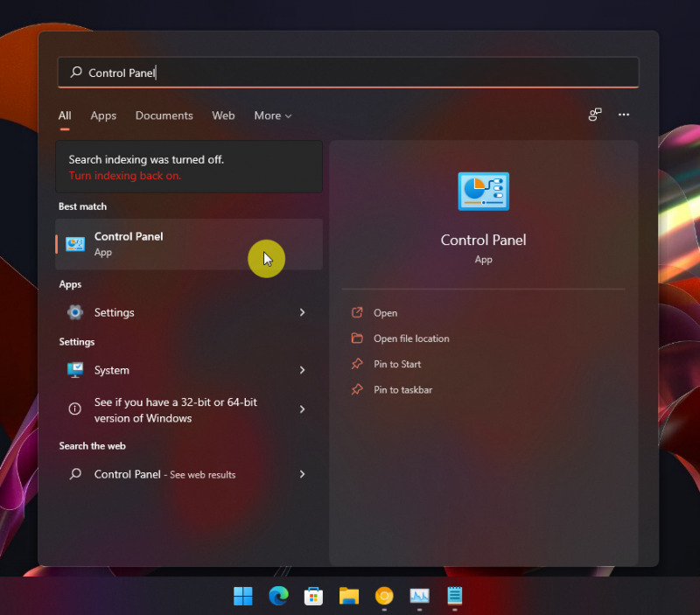700x615 pixels.
Task: Click the info circle icon
Action: (x=75, y=409)
